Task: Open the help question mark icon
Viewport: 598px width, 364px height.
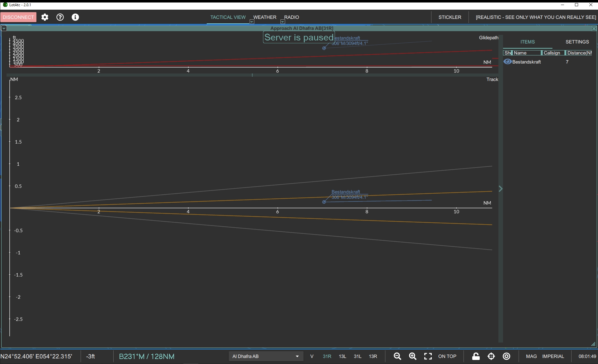Action: click(x=60, y=17)
